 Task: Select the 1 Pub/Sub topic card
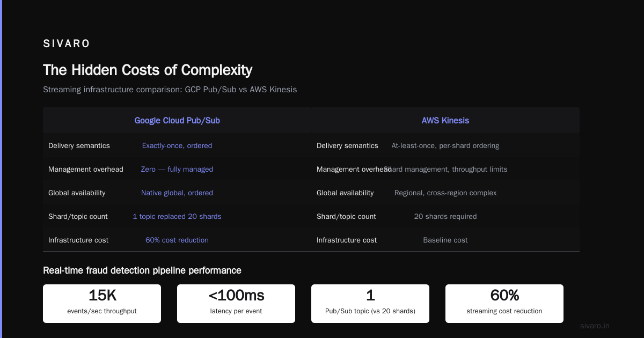[370, 304]
